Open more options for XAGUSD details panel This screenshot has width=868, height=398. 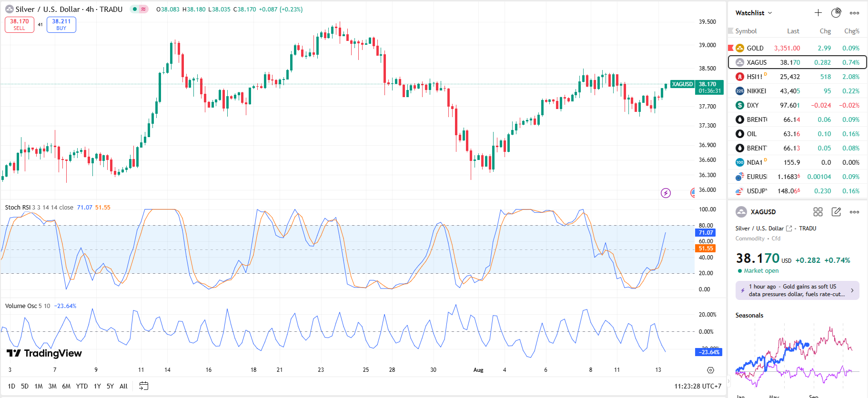[x=854, y=212]
